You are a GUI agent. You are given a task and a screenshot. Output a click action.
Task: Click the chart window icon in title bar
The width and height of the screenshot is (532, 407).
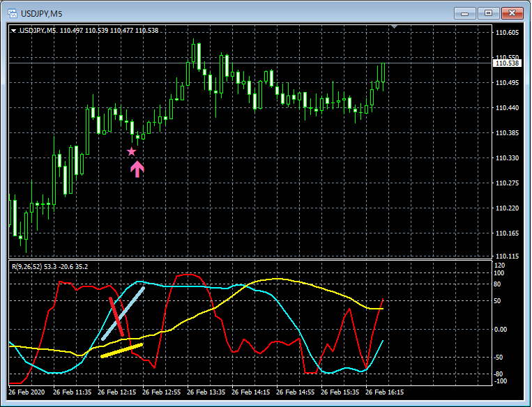point(13,13)
